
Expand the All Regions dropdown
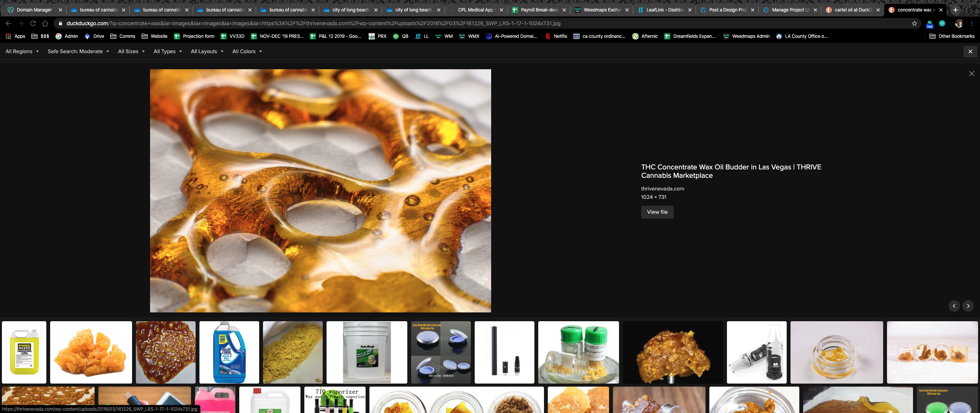click(x=22, y=51)
